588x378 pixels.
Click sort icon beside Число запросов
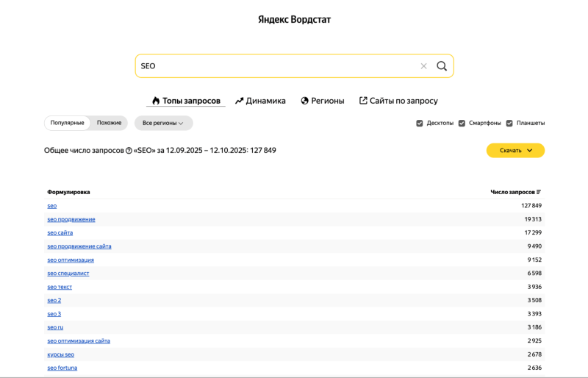[x=539, y=192]
